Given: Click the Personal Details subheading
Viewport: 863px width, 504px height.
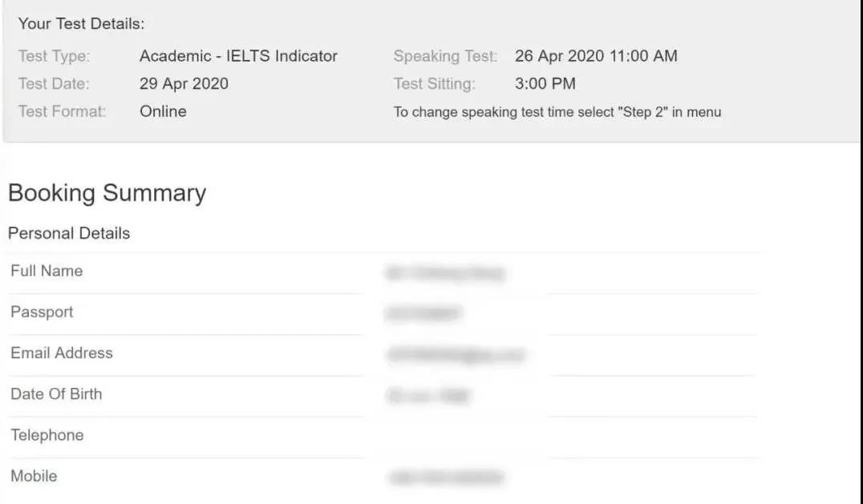Looking at the screenshot, I should click(69, 233).
